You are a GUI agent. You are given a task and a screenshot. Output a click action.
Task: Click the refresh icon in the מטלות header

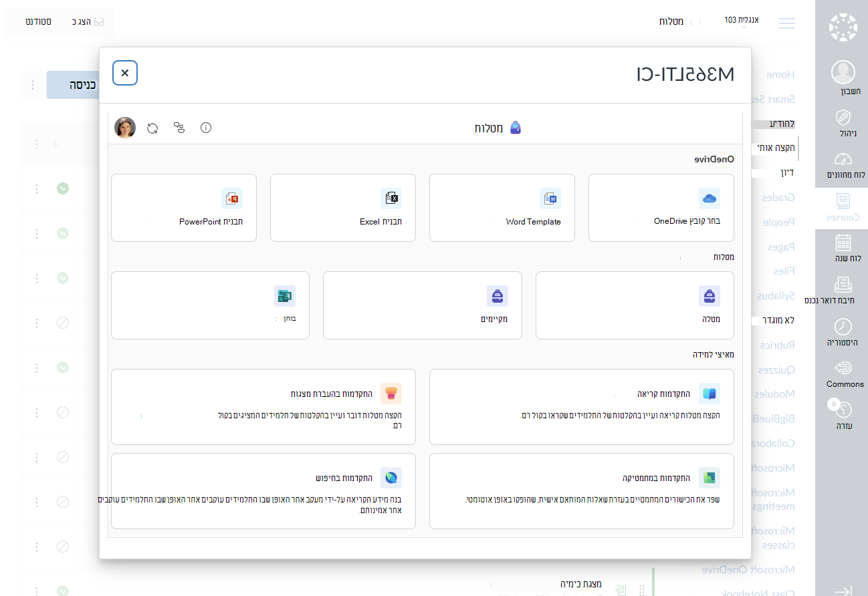coord(152,128)
